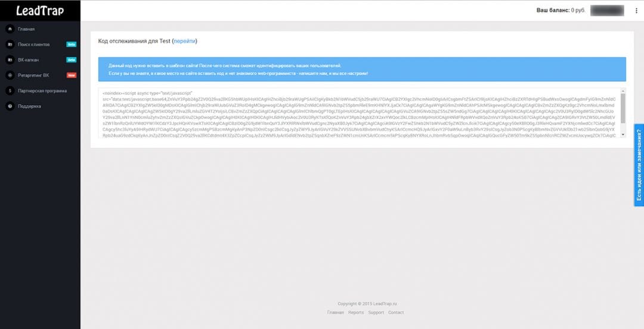Open Ретаргетинг ВК menu item
Image resolution: width=644 pixels, height=329 pixels.
click(x=33, y=75)
